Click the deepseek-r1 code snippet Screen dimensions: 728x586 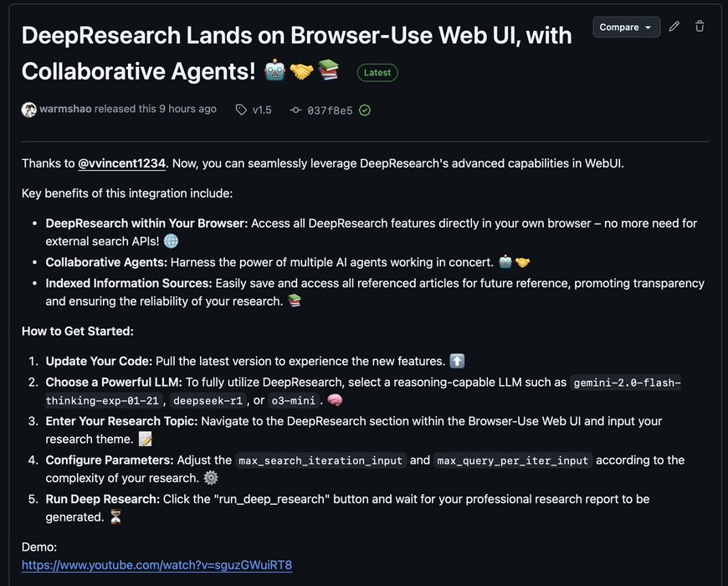[x=208, y=400]
